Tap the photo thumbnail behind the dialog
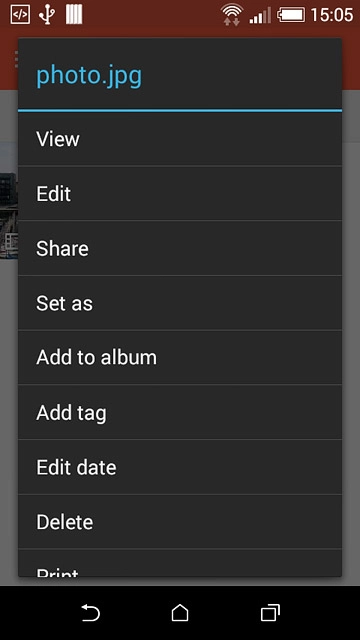The height and width of the screenshot is (640, 360). click(x=9, y=200)
